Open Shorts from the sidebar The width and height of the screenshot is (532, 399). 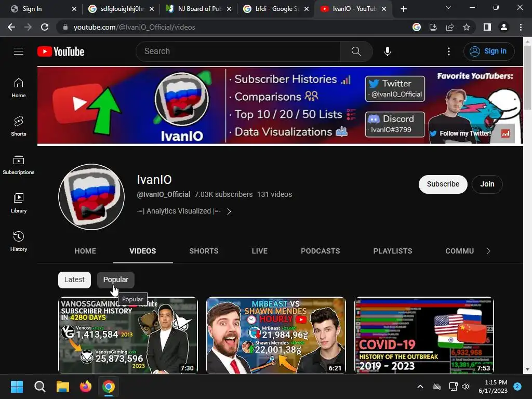click(19, 126)
